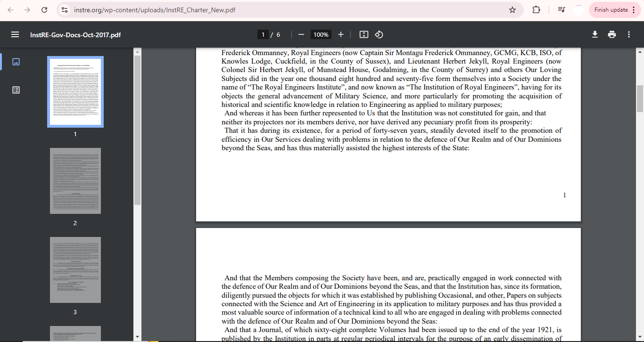The width and height of the screenshot is (644, 342).
Task: Click the total pages count '6'
Action: [x=278, y=34]
